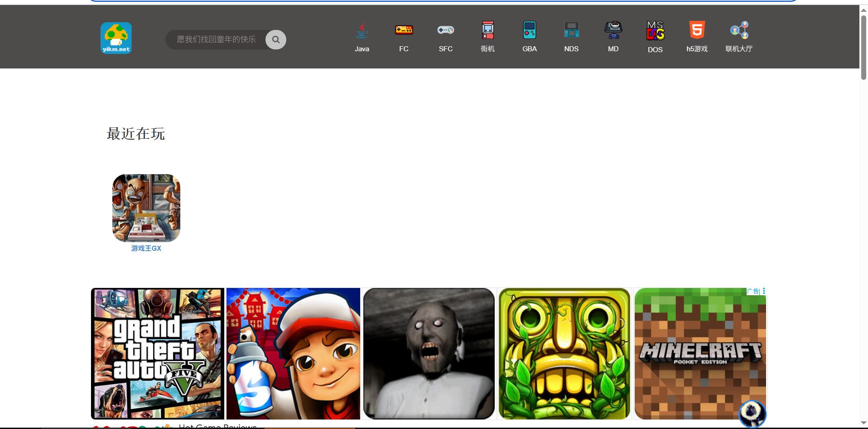
Task: Open the h5游戏 HTML5 category icon
Action: [x=697, y=30]
